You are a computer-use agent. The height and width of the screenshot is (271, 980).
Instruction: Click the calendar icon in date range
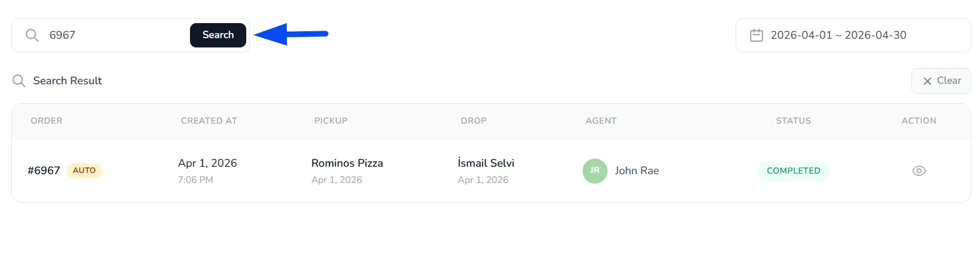(x=756, y=35)
